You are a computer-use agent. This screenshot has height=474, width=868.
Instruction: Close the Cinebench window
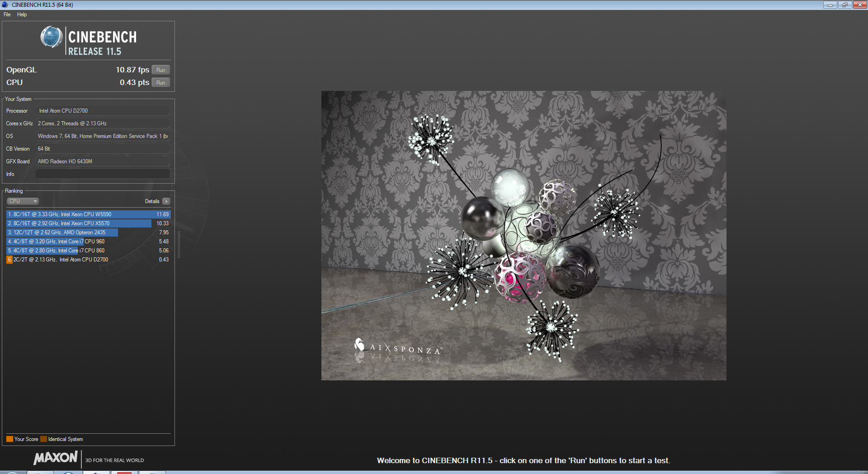click(860, 5)
